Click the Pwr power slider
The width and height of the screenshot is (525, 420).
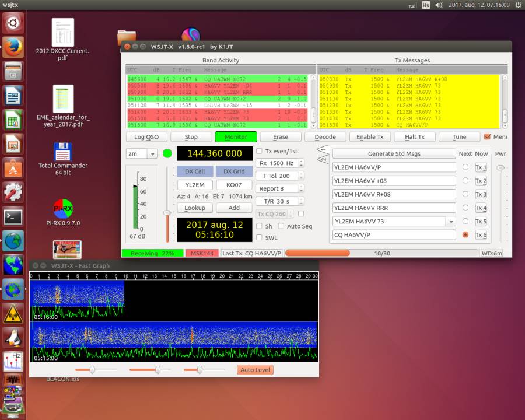click(x=500, y=168)
